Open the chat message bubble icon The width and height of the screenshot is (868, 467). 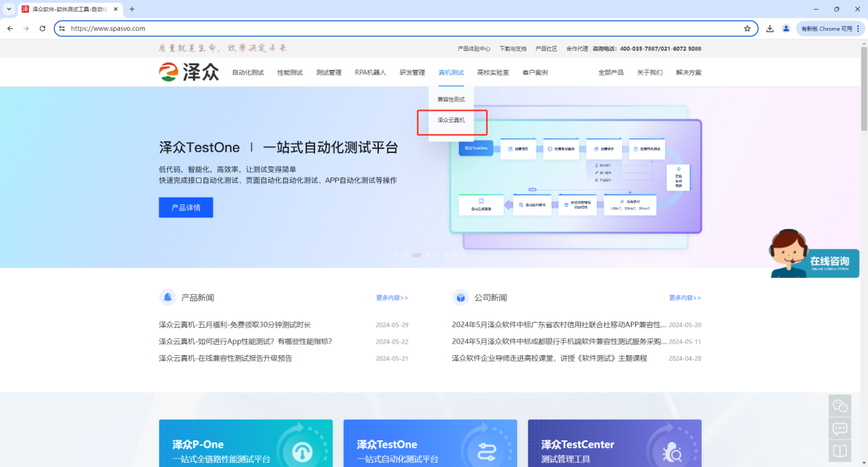(840, 429)
